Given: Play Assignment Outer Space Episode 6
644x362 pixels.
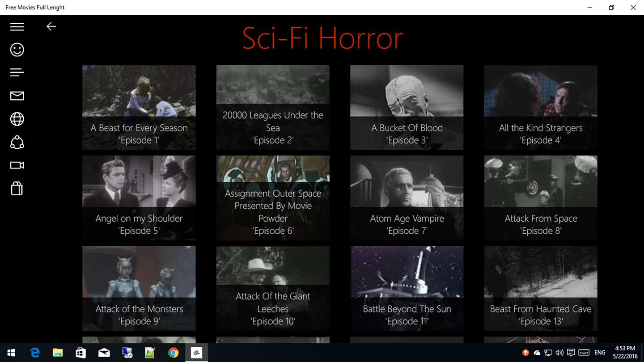Looking at the screenshot, I should (x=273, y=198).
